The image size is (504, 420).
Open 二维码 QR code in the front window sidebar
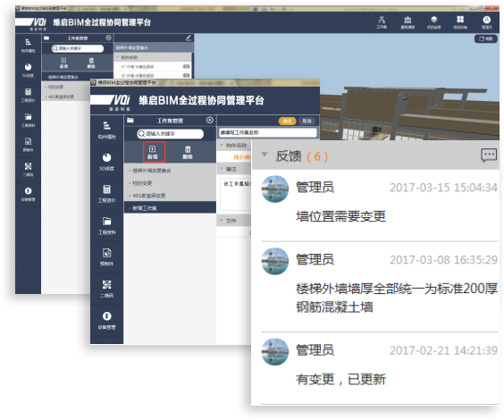[106, 289]
